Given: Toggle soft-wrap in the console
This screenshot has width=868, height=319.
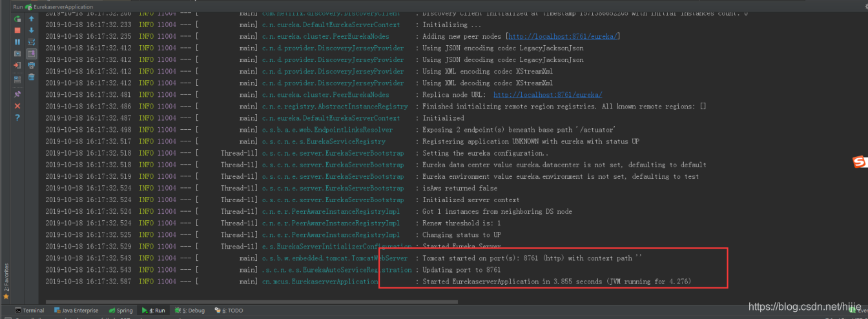Looking at the screenshot, I should [31, 42].
